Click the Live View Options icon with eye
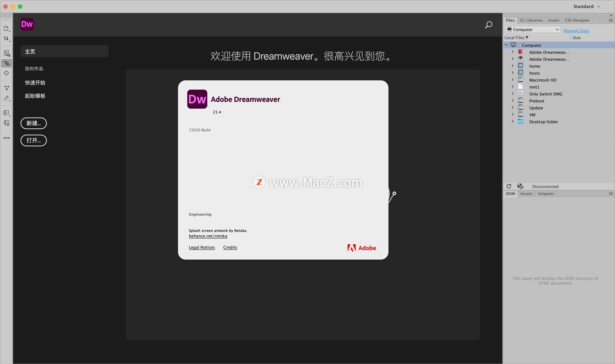The height and width of the screenshot is (364, 615). click(x=6, y=53)
